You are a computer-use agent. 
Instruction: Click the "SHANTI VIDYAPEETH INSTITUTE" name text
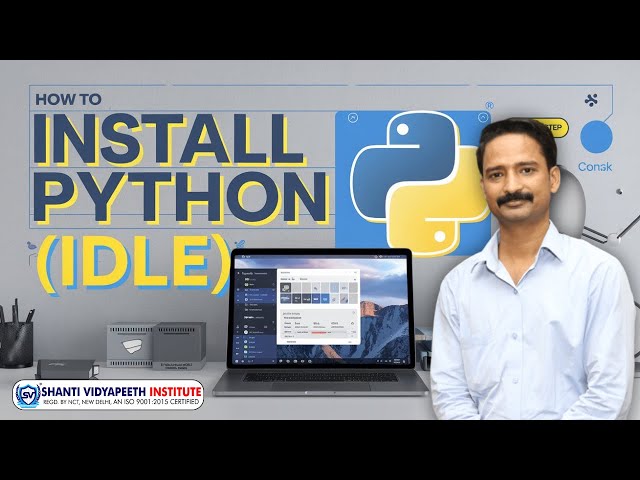122,392
